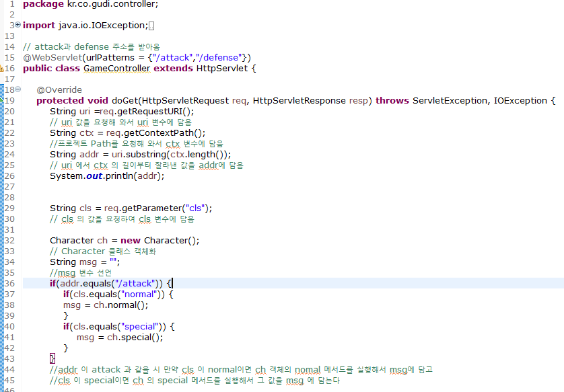
Task: Click the comment on line 14 about attack/defense
Action: click(92, 46)
